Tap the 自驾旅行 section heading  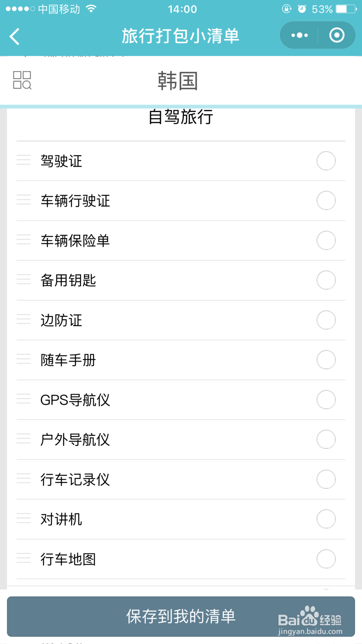tap(181, 117)
